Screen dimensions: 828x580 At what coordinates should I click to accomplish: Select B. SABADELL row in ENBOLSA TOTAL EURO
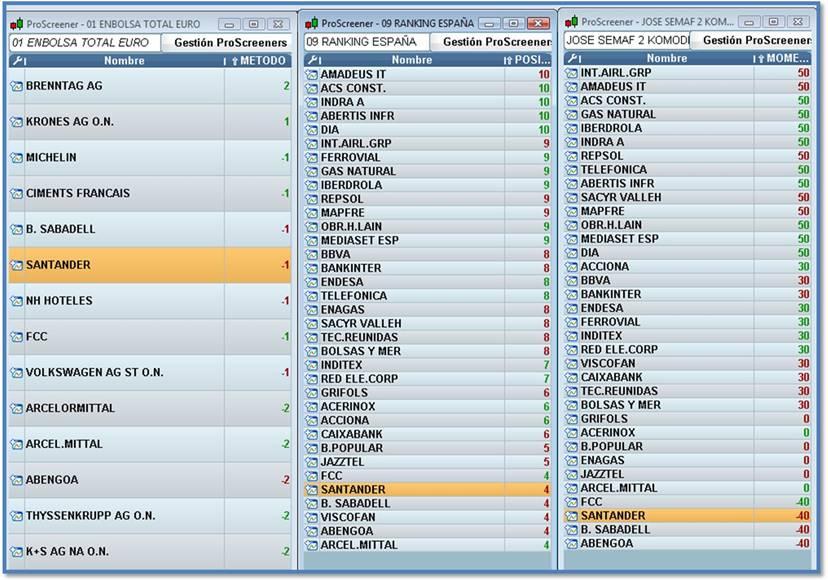point(150,229)
